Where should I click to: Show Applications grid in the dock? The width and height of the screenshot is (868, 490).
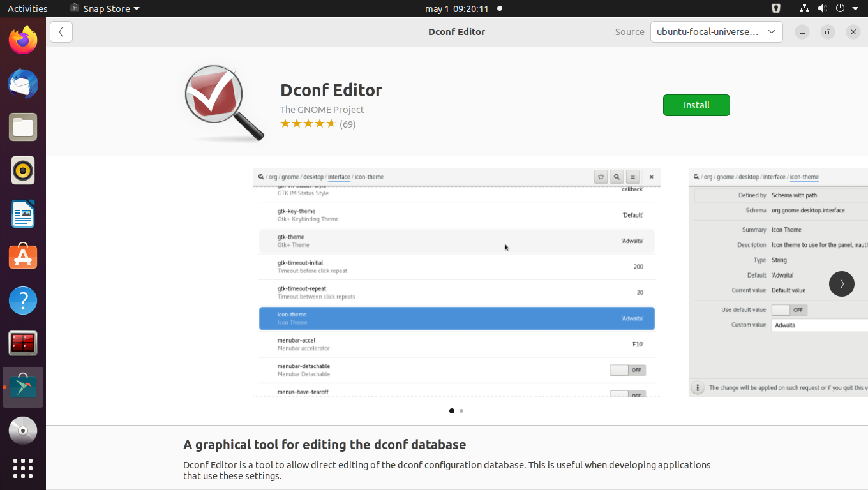(23, 468)
